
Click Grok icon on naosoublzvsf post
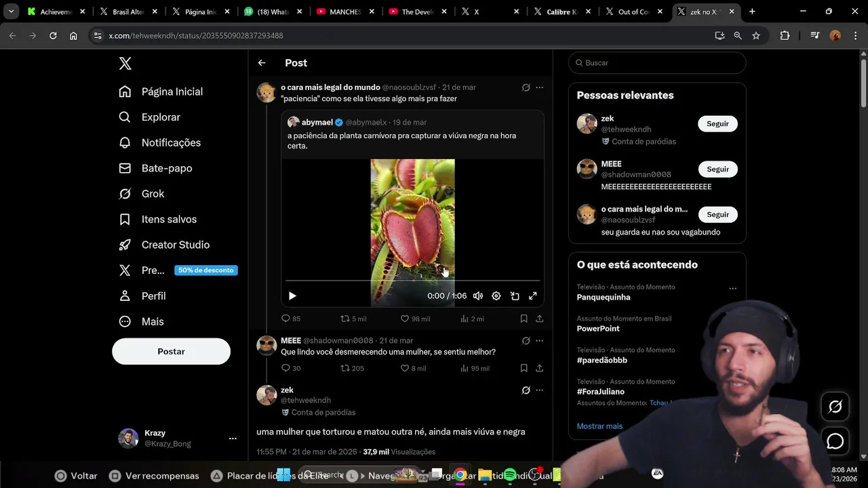point(526,87)
